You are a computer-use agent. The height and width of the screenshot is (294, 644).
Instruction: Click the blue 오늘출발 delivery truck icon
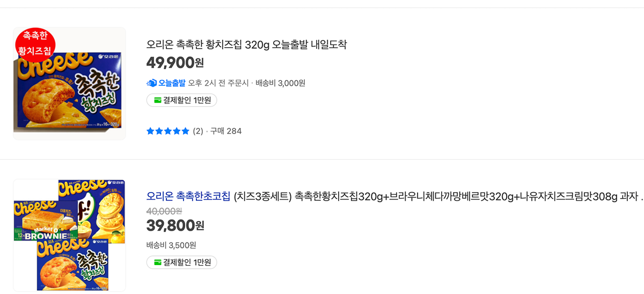coord(151,83)
